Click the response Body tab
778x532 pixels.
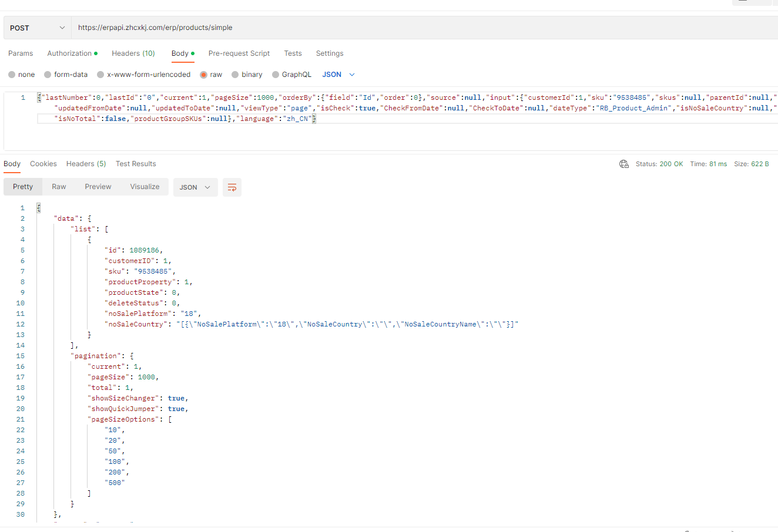pos(12,164)
